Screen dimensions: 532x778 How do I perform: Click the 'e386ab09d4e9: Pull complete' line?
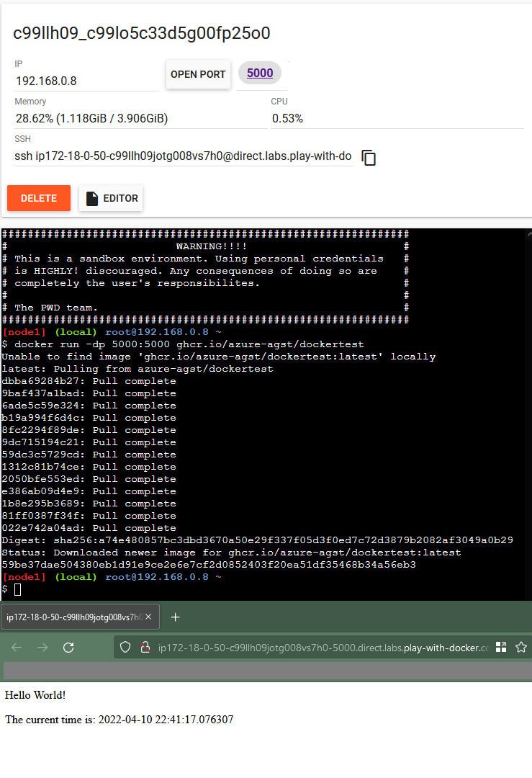click(x=89, y=491)
